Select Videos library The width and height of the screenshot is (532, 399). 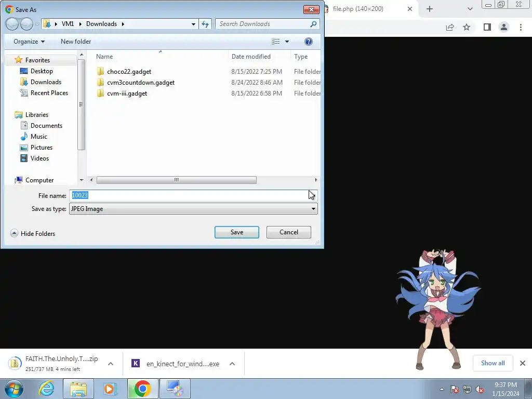pos(39,158)
